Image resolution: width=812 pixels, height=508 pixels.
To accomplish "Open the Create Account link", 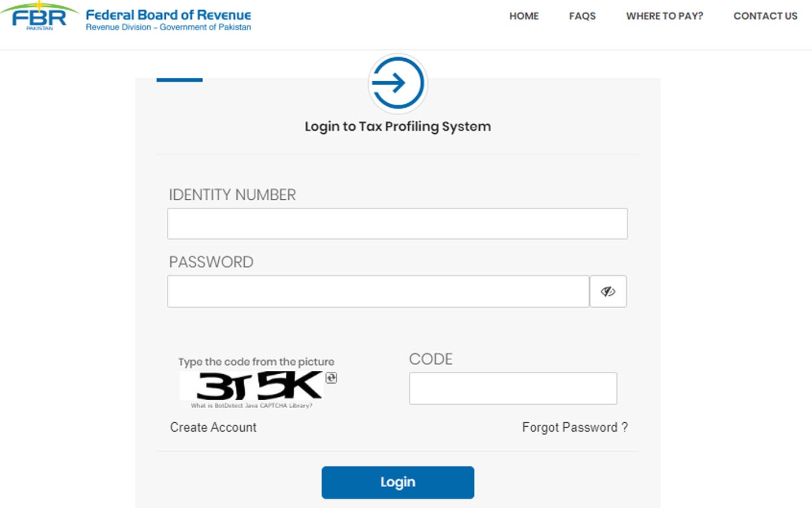I will 213,427.
